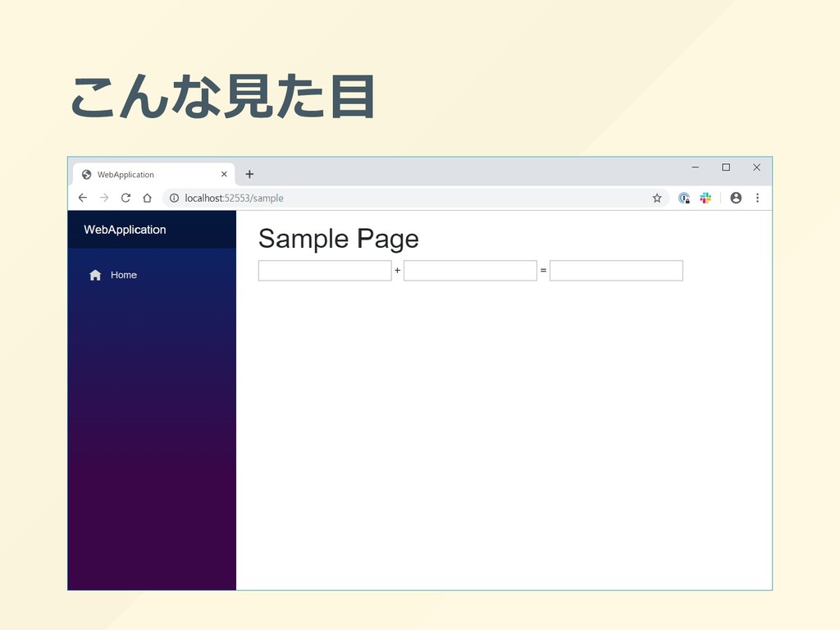Image resolution: width=840 pixels, height=630 pixels.
Task: Close the WebApplication tab
Action: click(224, 174)
